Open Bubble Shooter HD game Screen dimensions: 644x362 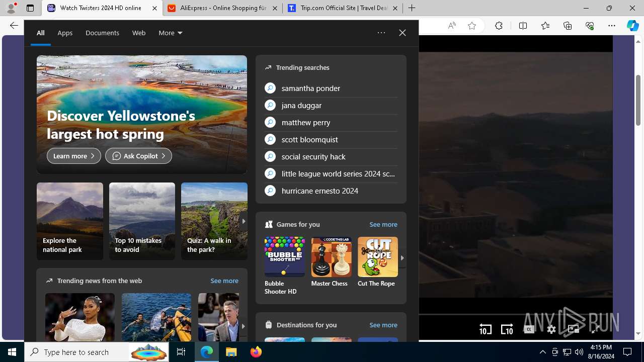click(284, 266)
